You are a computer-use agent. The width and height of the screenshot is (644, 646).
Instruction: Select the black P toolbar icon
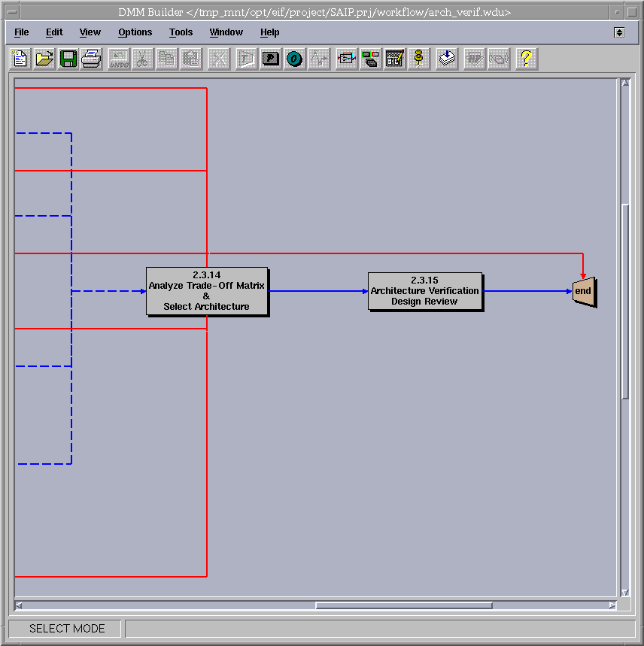pos(271,59)
